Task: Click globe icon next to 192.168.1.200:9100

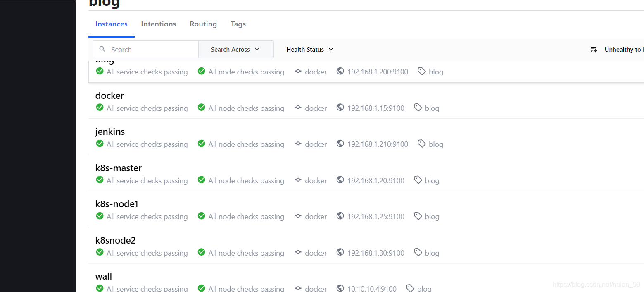Action: point(340,71)
